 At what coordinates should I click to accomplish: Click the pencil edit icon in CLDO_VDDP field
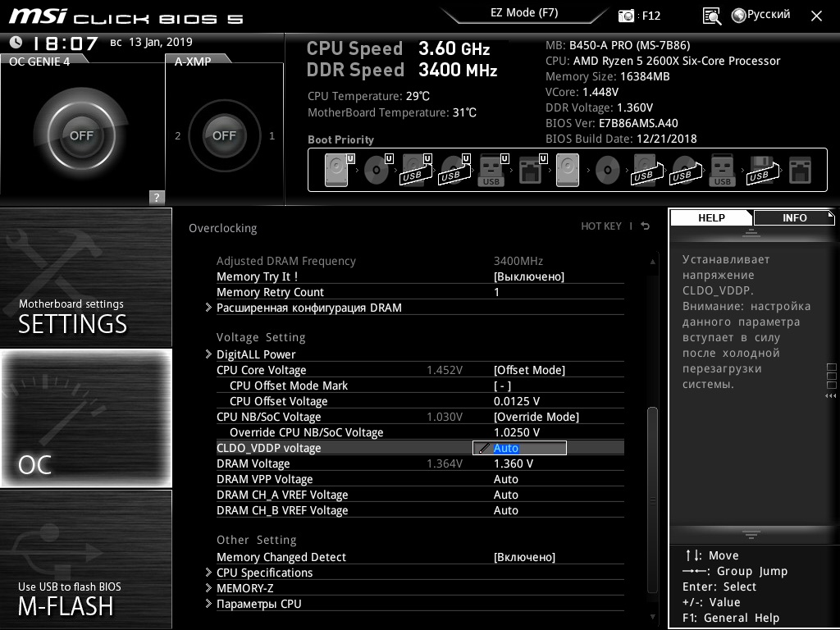point(484,449)
